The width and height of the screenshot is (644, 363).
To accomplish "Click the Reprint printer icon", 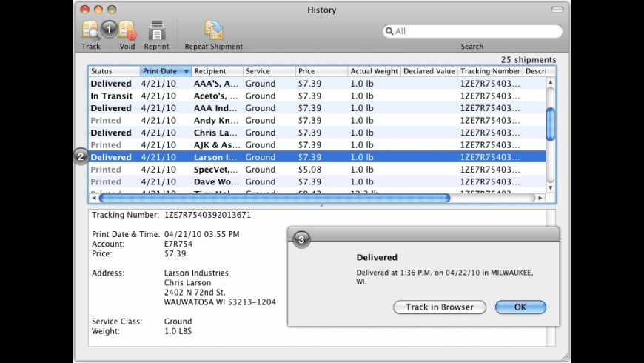I will pyautogui.click(x=156, y=32).
